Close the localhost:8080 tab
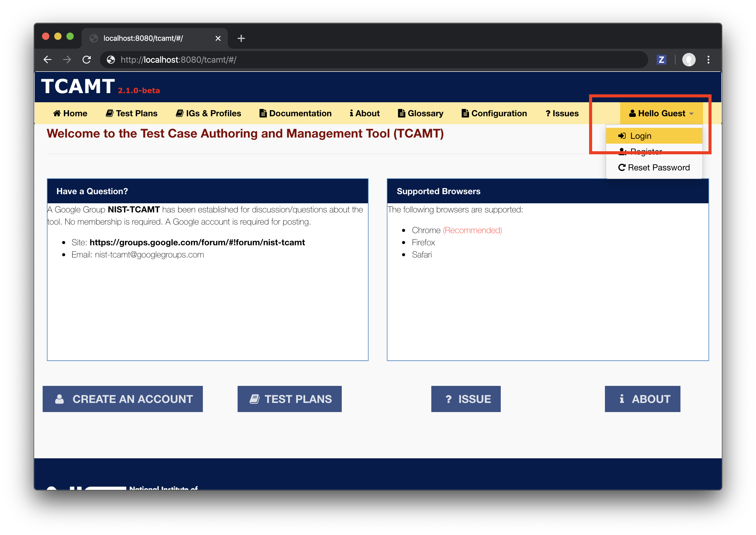This screenshot has width=756, height=535. tap(218, 38)
